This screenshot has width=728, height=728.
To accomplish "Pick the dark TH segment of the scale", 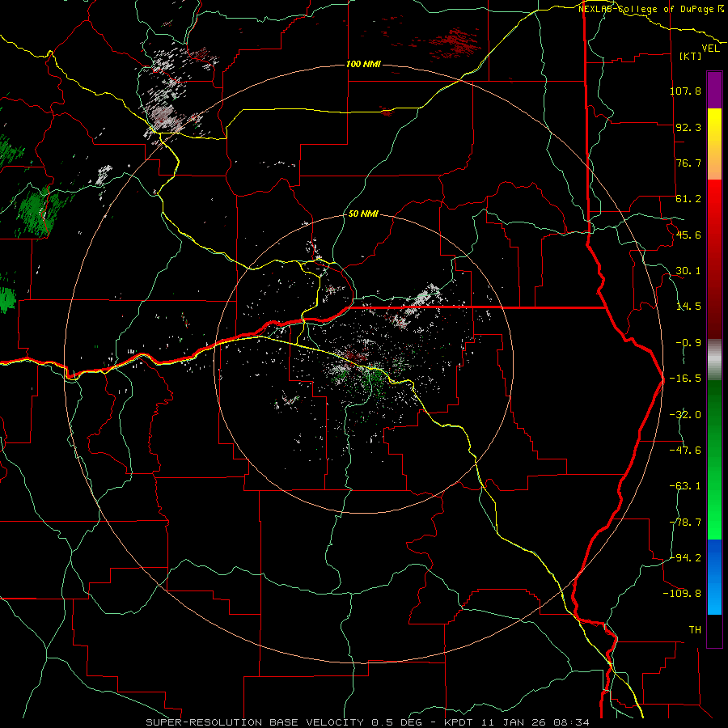I will 714,631.
